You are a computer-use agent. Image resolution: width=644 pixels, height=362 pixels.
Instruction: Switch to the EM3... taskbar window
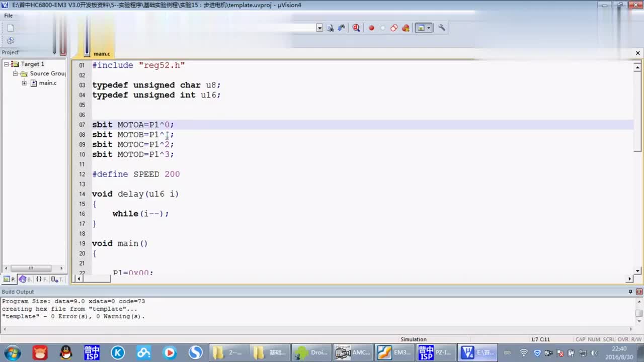pos(394,352)
